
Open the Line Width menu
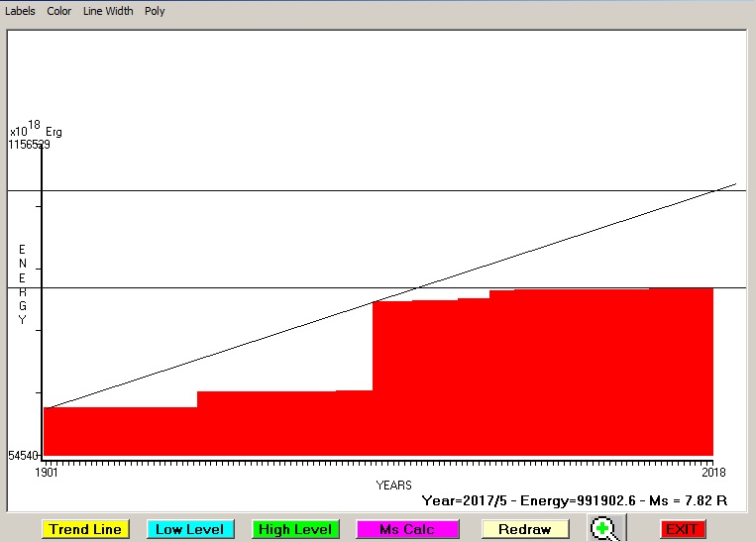pos(108,11)
